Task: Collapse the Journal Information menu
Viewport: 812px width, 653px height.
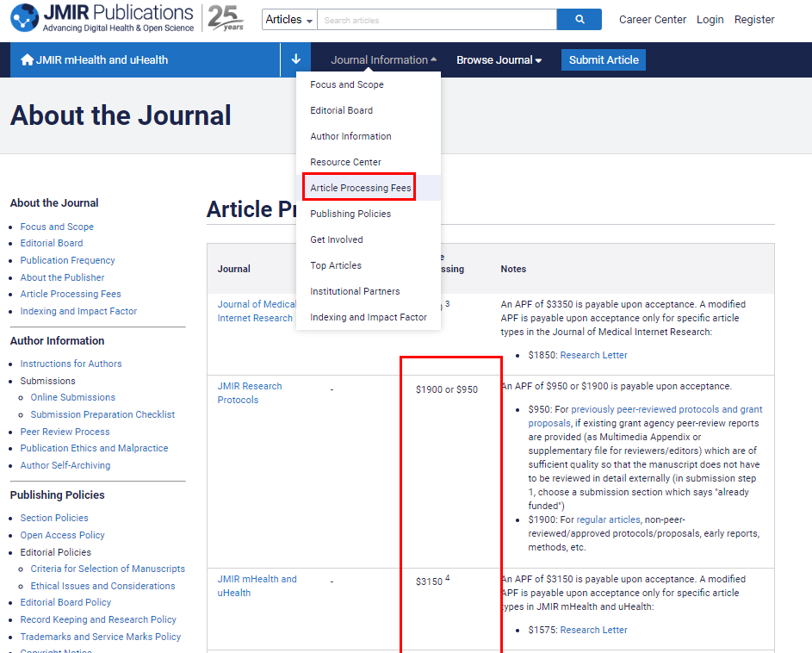Action: coord(384,60)
